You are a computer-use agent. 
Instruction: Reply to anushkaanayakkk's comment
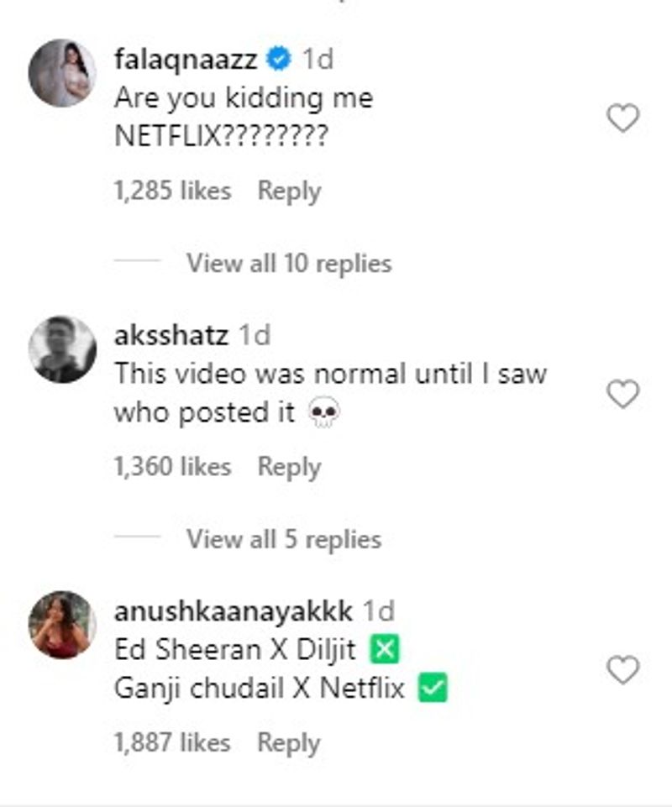(289, 742)
